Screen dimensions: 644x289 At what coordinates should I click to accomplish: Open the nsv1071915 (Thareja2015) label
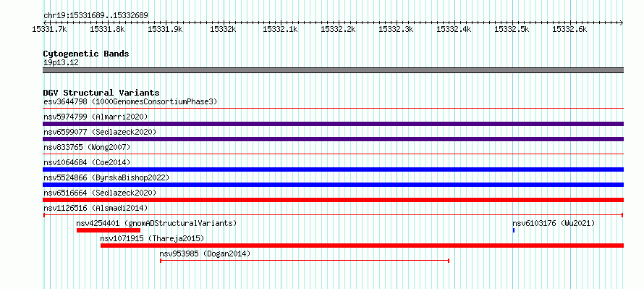tap(152, 238)
